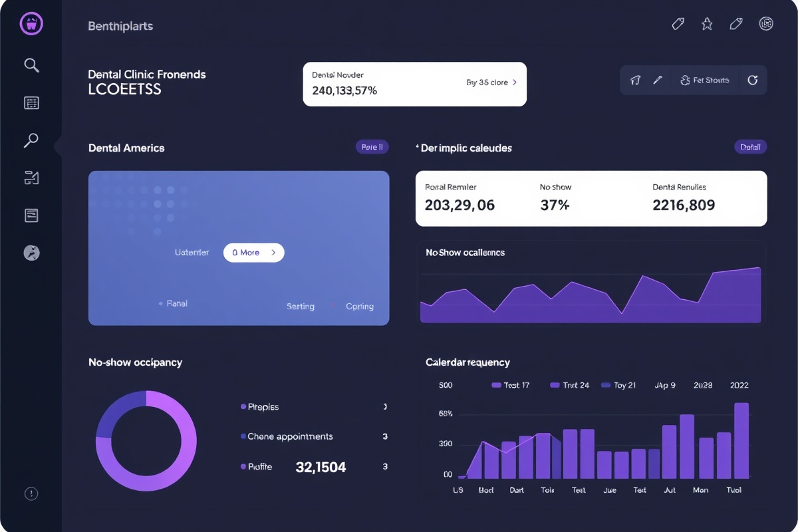Click the 240,133,57% value
The width and height of the screenshot is (798, 532).
[x=344, y=90]
